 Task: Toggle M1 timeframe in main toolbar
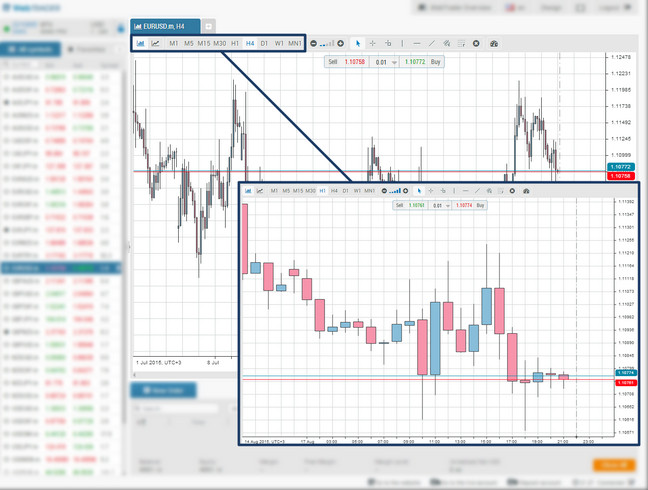pos(174,44)
